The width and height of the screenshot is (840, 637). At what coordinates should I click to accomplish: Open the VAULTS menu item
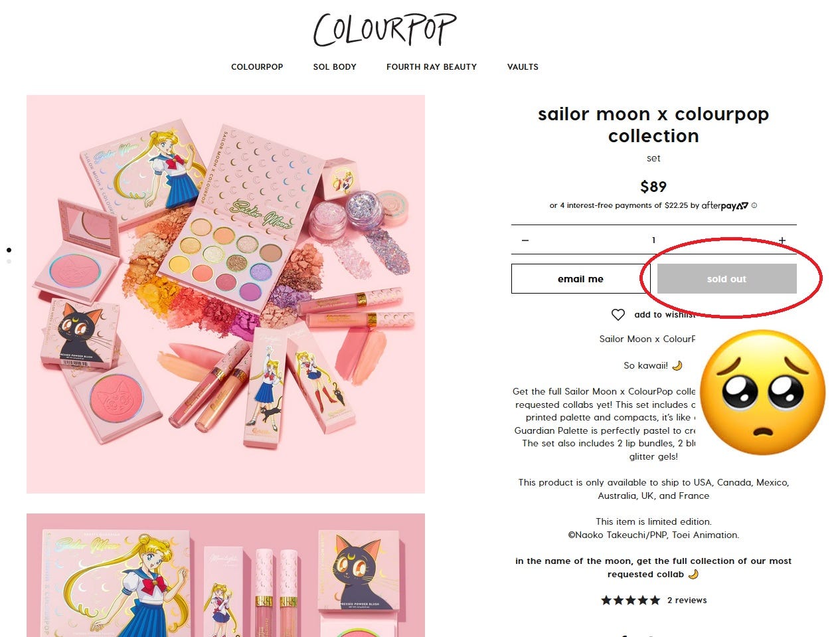click(523, 67)
